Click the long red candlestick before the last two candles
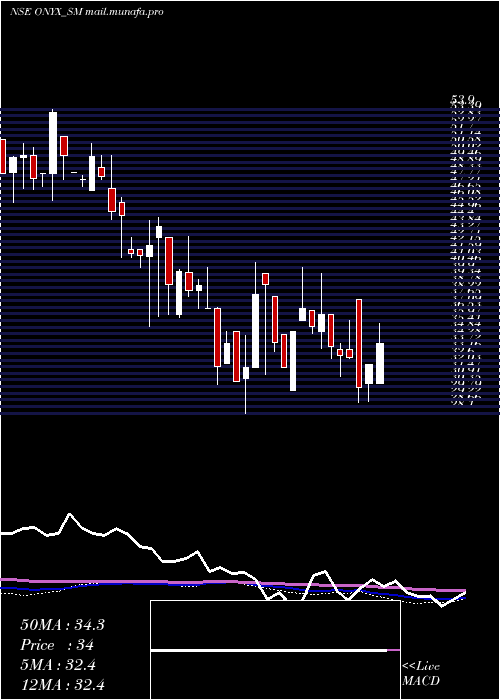500x700 pixels. point(358,343)
